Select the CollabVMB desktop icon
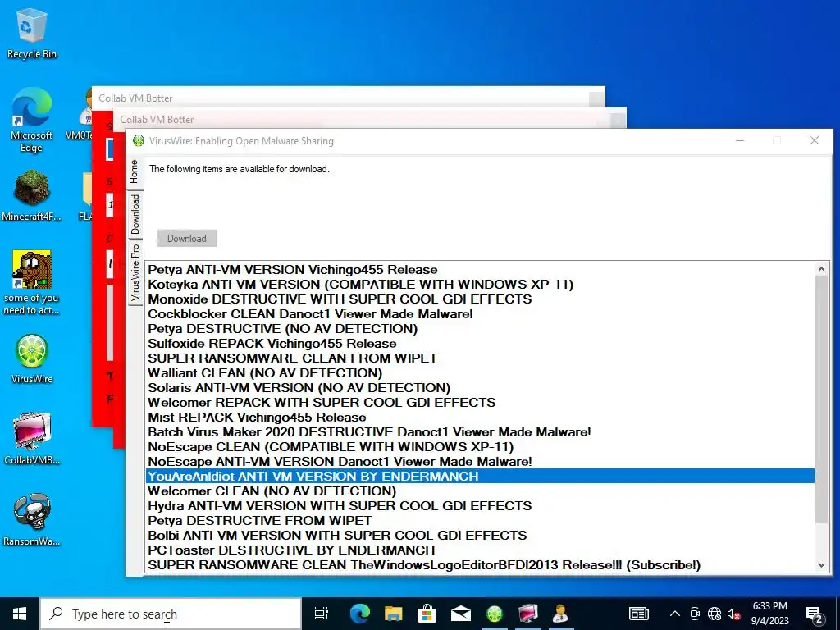Viewport: 840px width, 630px height. [32, 439]
